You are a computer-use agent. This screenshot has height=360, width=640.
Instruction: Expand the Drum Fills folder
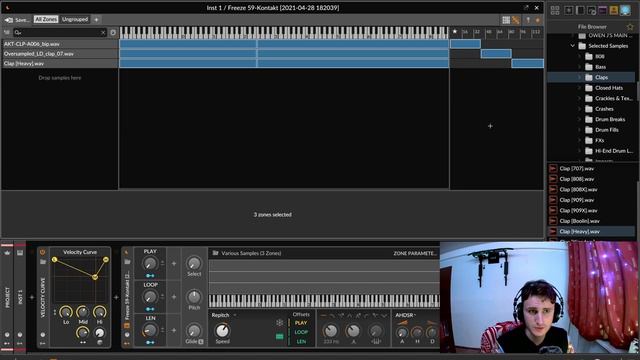coord(579,130)
